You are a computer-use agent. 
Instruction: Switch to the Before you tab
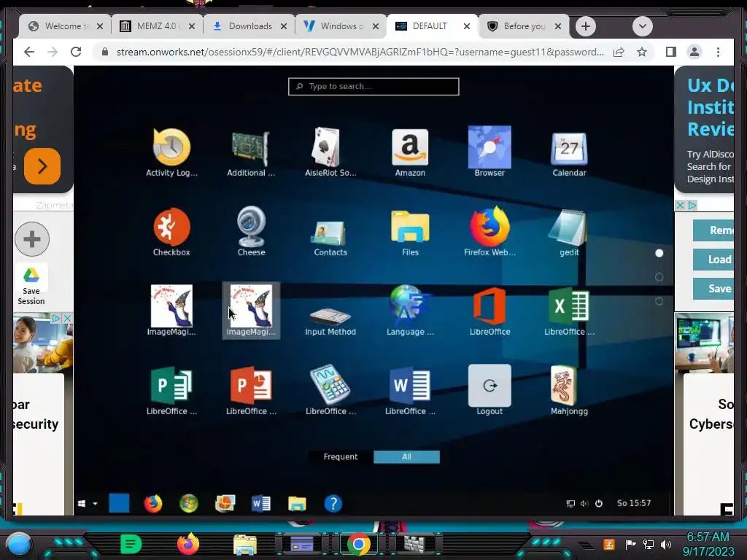[523, 26]
